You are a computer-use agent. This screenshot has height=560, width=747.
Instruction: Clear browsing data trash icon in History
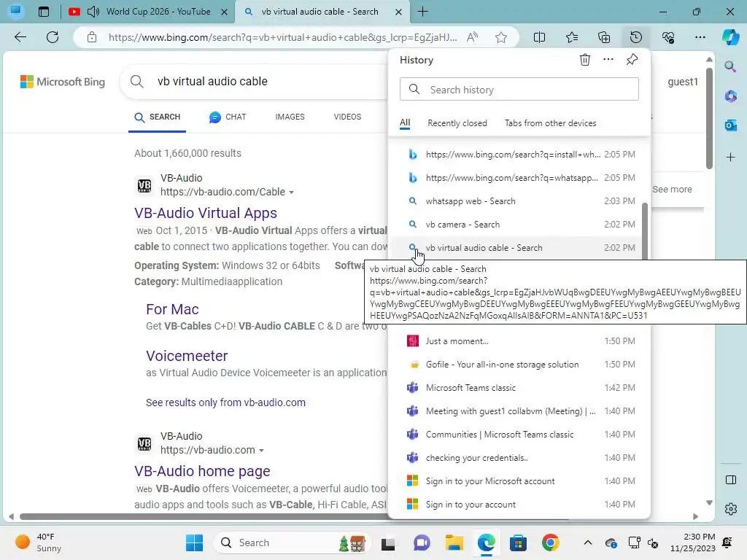[x=585, y=60]
